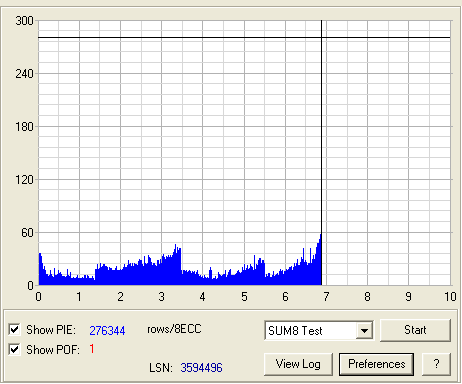462x384 pixels.
Task: Click the LSN value 3594496
Action: 201,368
